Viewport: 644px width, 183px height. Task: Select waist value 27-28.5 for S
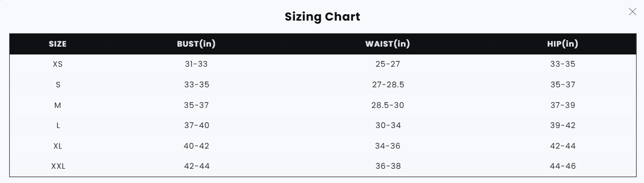point(388,85)
